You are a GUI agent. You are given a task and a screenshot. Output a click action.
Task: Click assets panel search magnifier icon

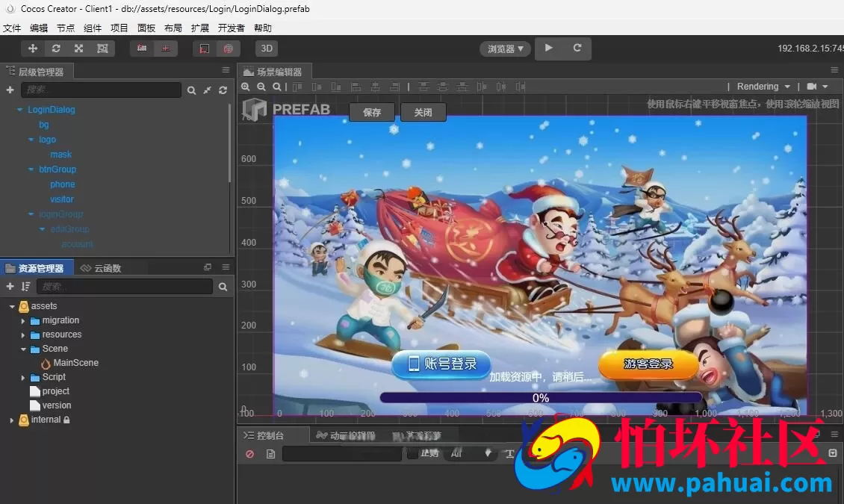tap(223, 287)
